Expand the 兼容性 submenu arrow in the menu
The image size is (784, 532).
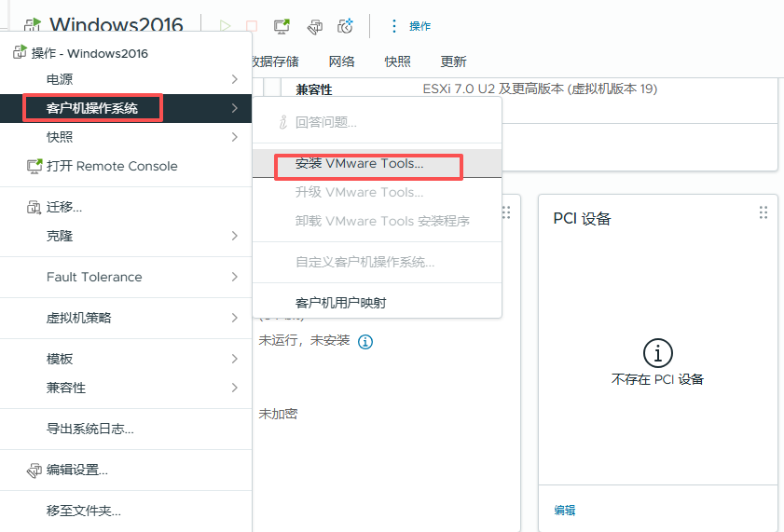pos(235,388)
